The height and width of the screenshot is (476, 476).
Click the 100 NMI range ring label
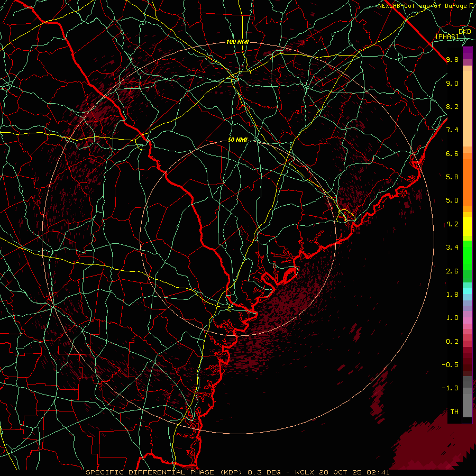(x=237, y=42)
